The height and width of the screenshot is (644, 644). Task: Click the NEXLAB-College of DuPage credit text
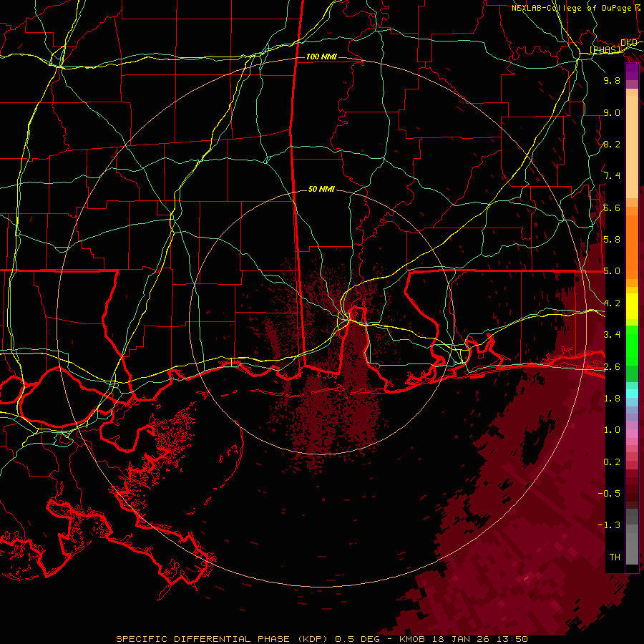coord(577,8)
